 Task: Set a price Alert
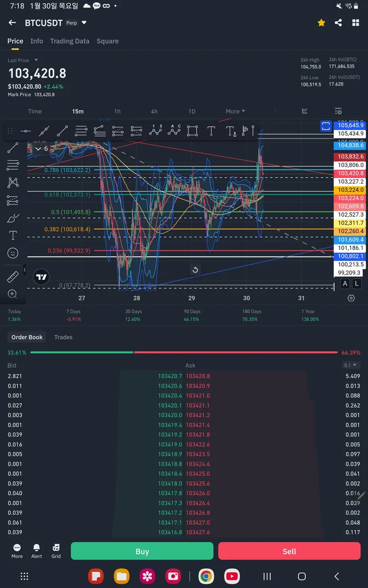pos(37,551)
